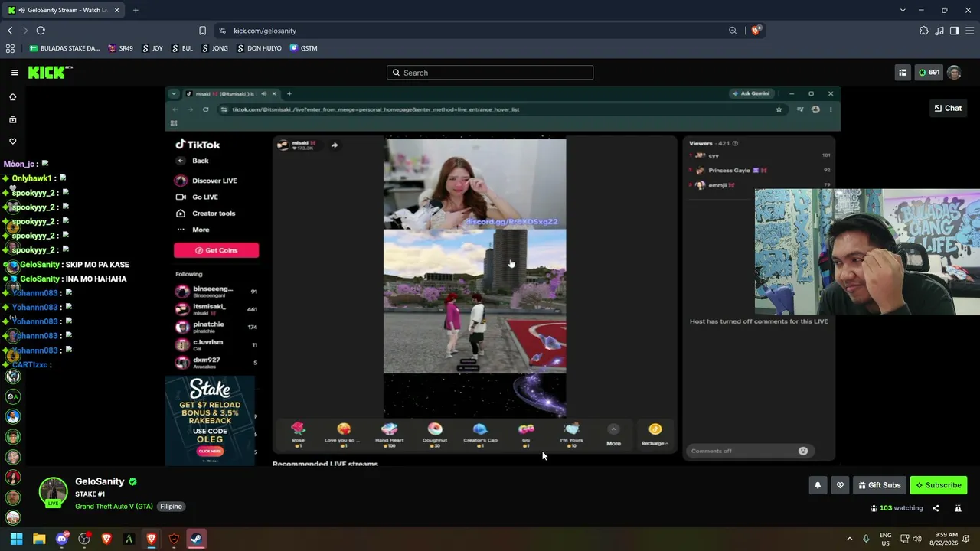Toggle the browser sidebar panel
The image size is (980, 551).
tap(954, 31)
